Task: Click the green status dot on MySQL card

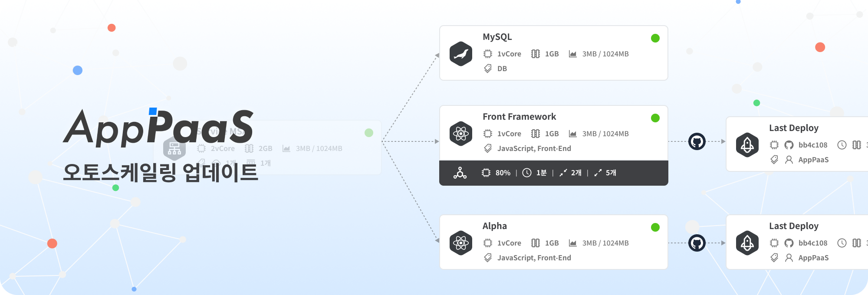Action: tap(655, 38)
